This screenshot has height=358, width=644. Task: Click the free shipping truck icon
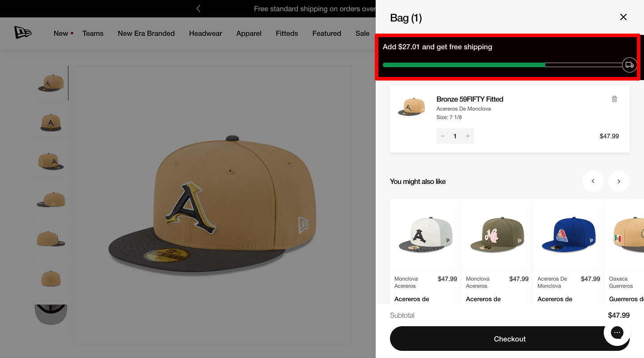(629, 65)
